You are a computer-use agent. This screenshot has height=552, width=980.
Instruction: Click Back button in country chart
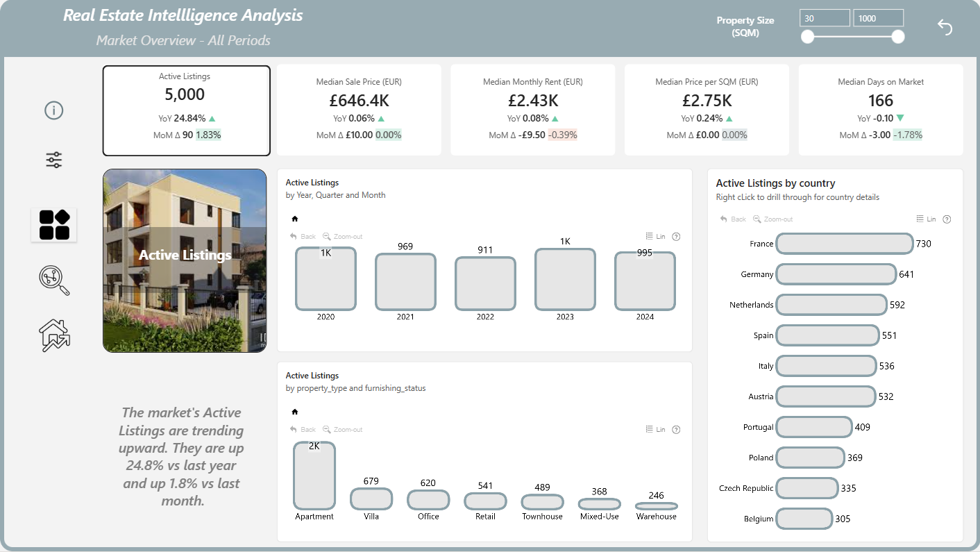pyautogui.click(x=733, y=219)
